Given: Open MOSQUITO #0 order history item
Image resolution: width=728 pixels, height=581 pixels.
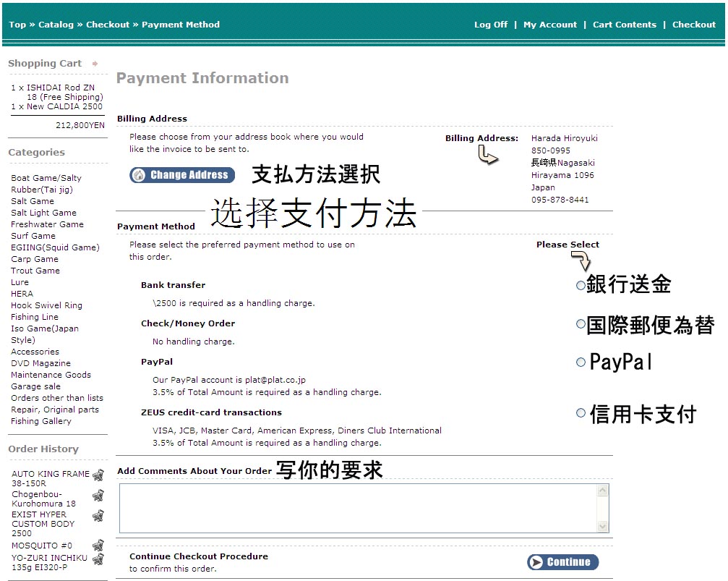Looking at the screenshot, I should tap(42, 546).
